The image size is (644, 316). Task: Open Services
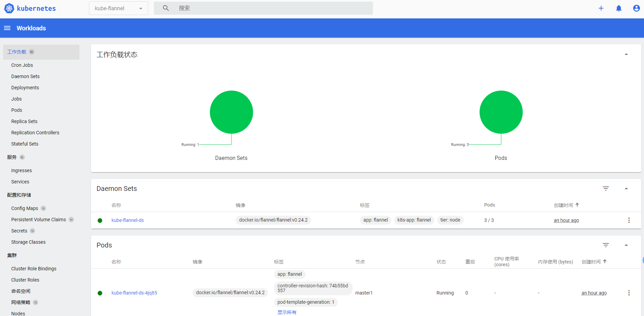(x=20, y=182)
